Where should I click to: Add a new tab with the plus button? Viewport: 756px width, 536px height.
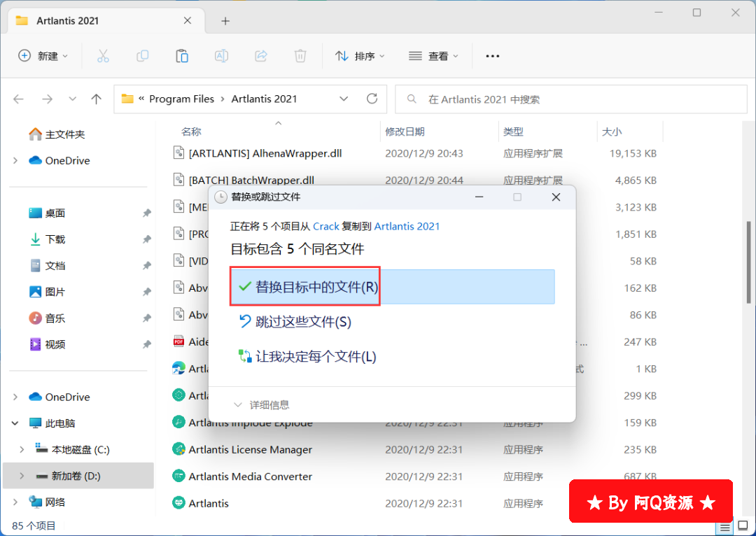(x=225, y=21)
